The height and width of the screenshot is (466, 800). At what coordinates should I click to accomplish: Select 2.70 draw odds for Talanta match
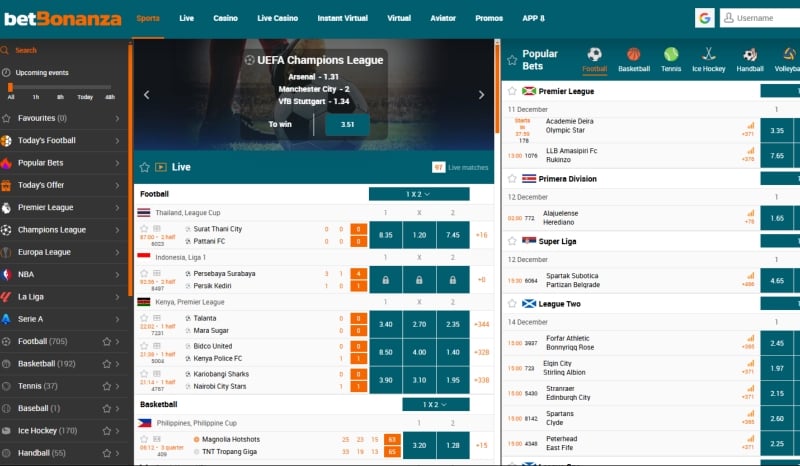pos(419,324)
